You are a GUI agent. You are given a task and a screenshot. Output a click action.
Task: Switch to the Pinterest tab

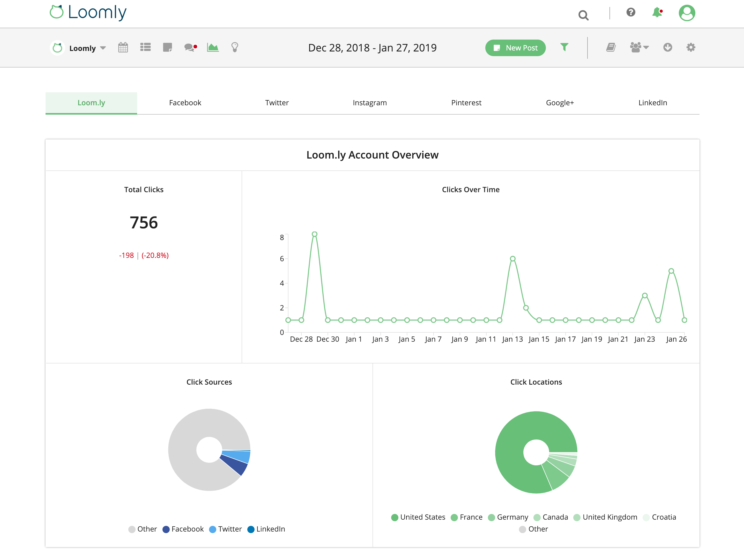point(466,103)
